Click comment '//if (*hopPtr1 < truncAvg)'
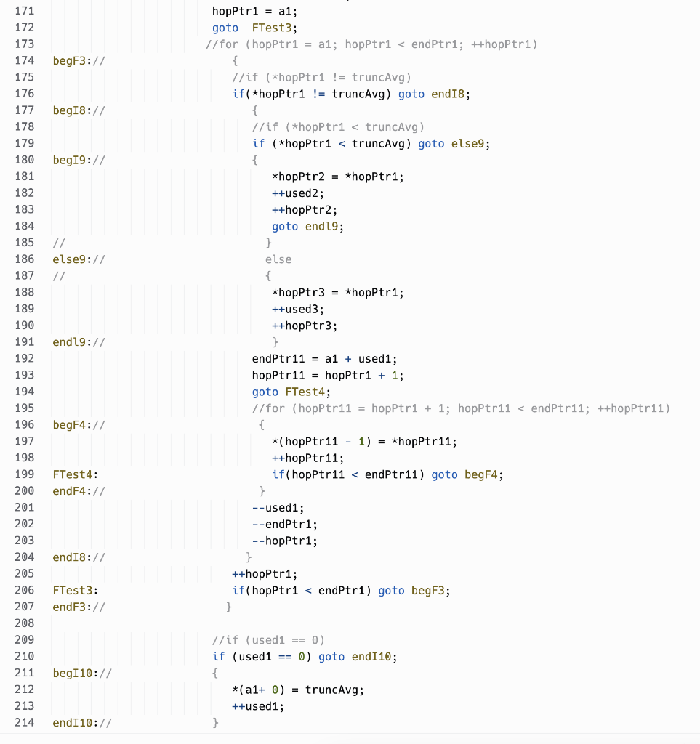 tap(338, 127)
